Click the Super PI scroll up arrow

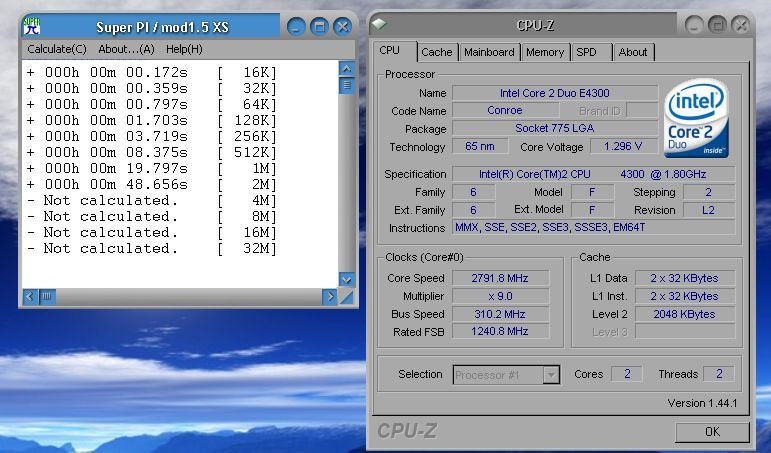click(347, 69)
